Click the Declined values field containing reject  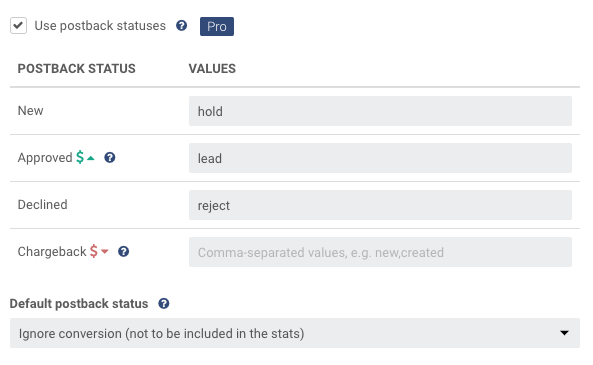(x=380, y=205)
